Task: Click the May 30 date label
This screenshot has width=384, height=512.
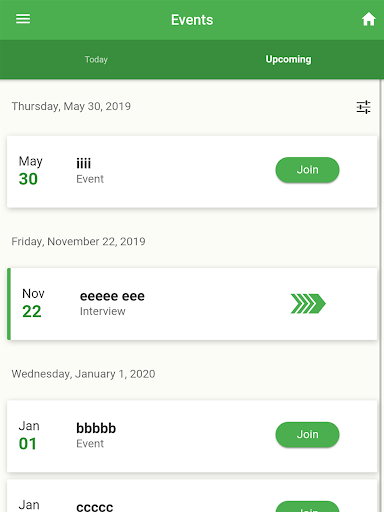Action: pyautogui.click(x=30, y=170)
